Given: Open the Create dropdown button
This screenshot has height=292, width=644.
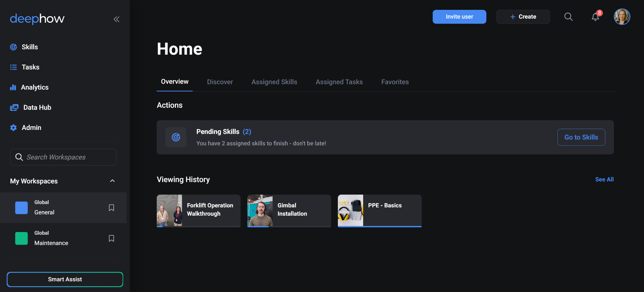Looking at the screenshot, I should 523,17.
